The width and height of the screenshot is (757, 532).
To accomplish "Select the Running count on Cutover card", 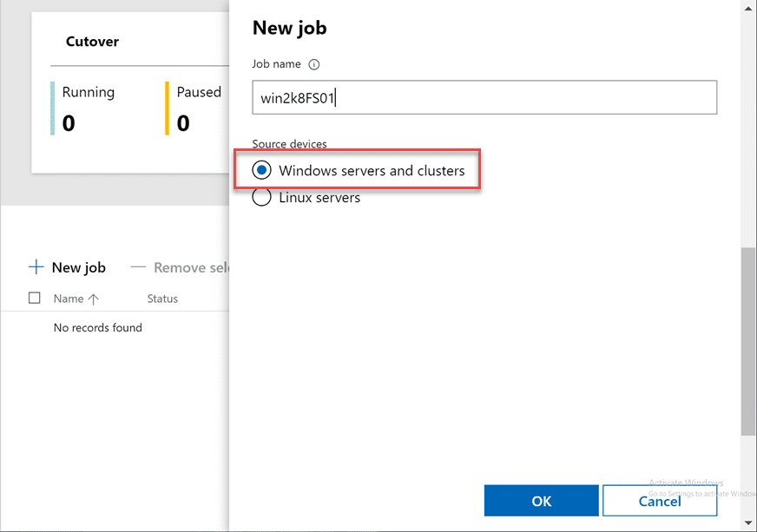I will [x=69, y=123].
